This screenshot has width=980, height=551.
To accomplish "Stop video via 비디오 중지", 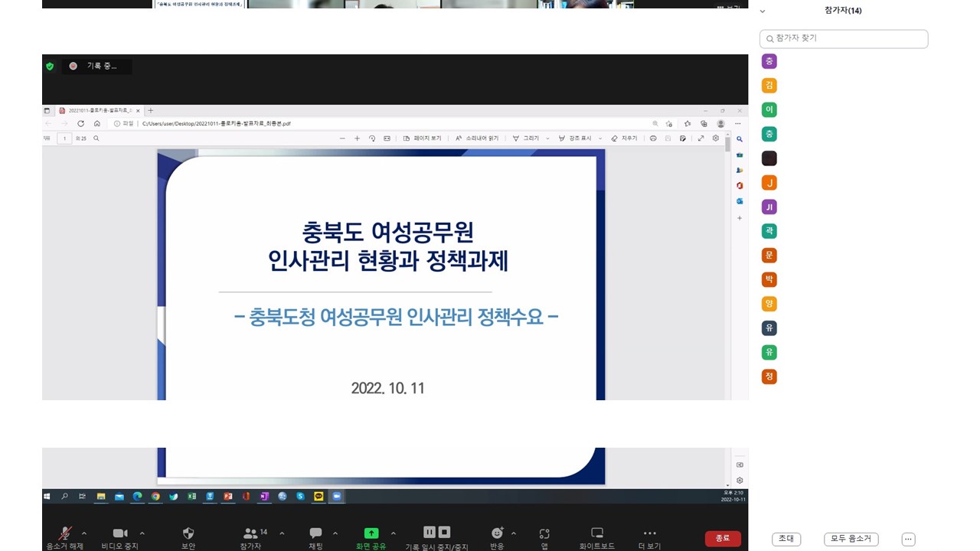I will [x=119, y=536].
